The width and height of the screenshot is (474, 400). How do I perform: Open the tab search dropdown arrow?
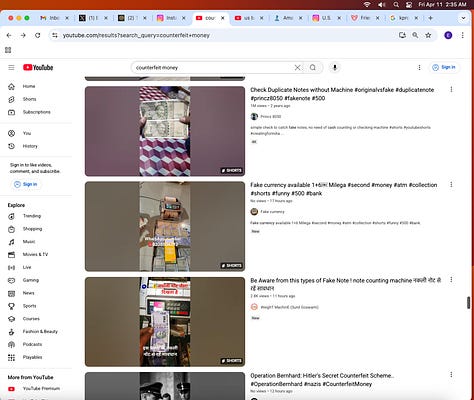pyautogui.click(x=463, y=18)
